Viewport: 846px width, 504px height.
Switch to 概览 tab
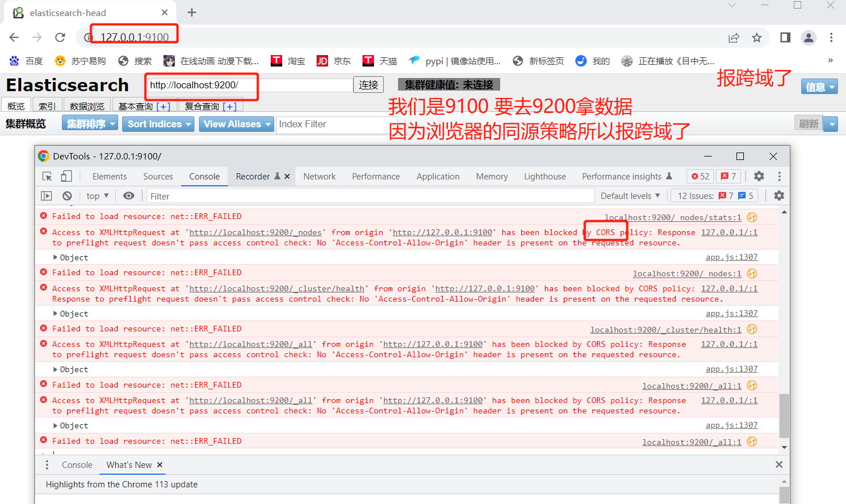coord(16,106)
